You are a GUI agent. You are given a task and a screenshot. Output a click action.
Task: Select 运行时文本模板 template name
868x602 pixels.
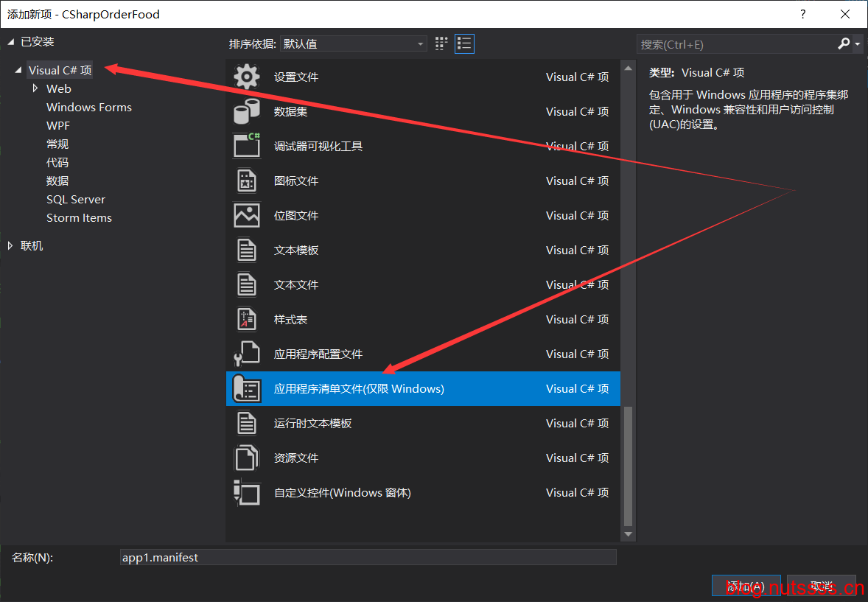(312, 423)
